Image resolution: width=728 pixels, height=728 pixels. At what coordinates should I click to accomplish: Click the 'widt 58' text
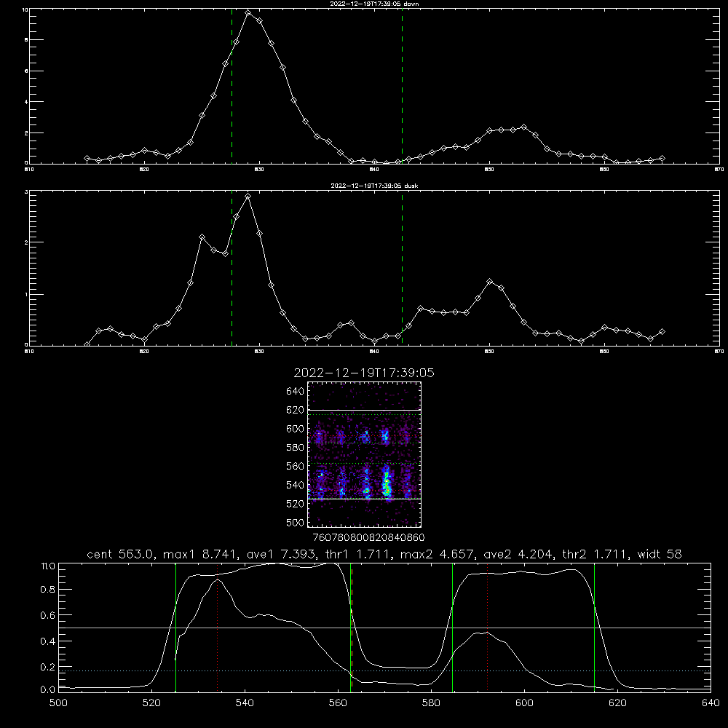tap(660, 554)
